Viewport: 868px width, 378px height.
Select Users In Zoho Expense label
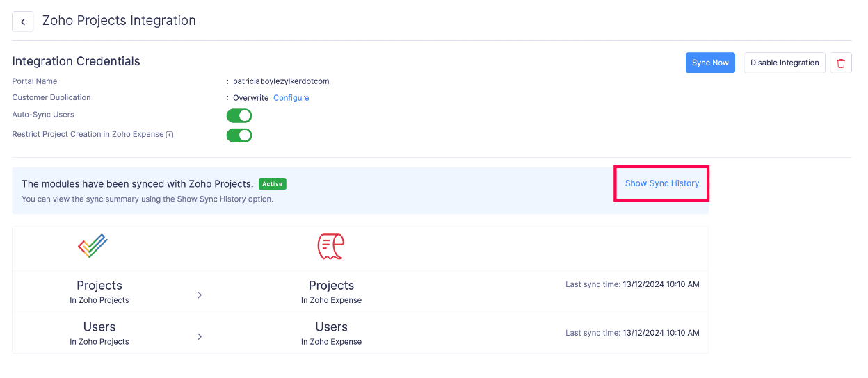coord(331,333)
